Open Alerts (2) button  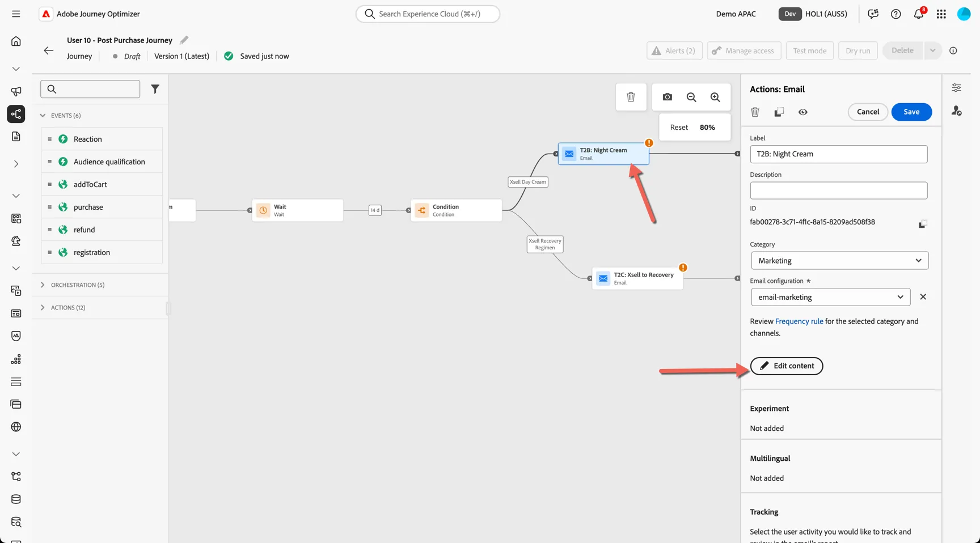coord(674,50)
